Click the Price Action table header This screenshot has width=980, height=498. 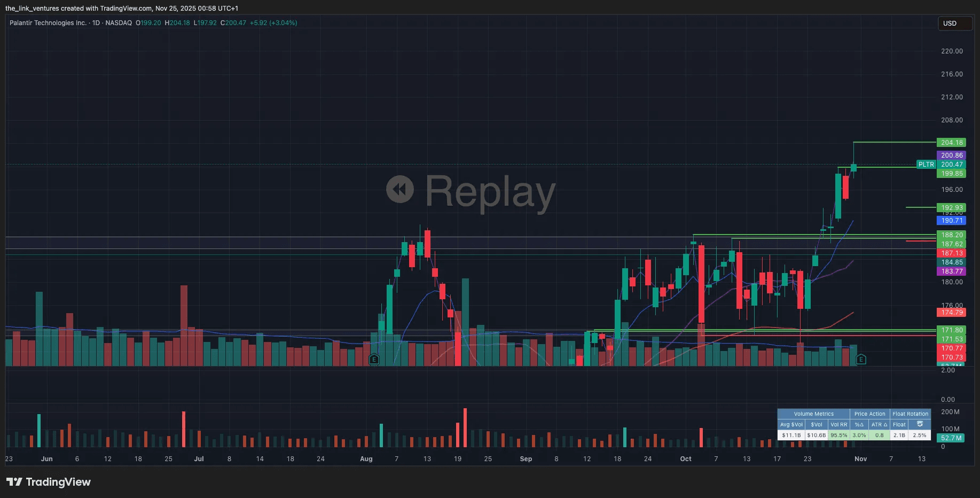pyautogui.click(x=869, y=414)
